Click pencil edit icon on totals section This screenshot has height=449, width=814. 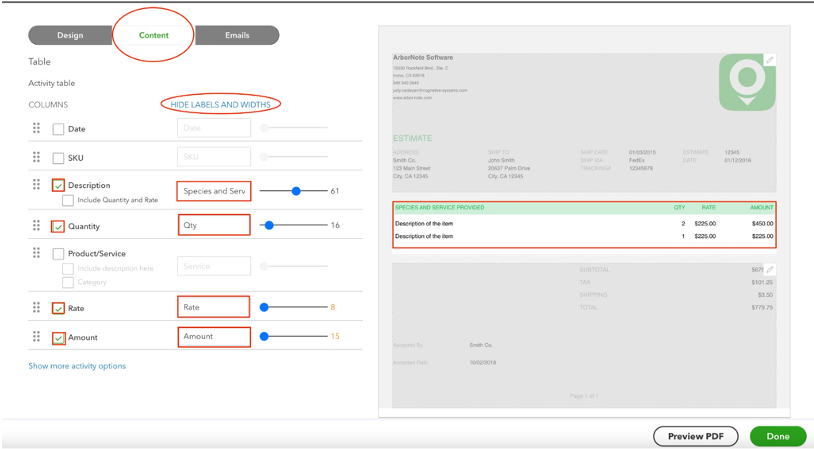(x=770, y=269)
